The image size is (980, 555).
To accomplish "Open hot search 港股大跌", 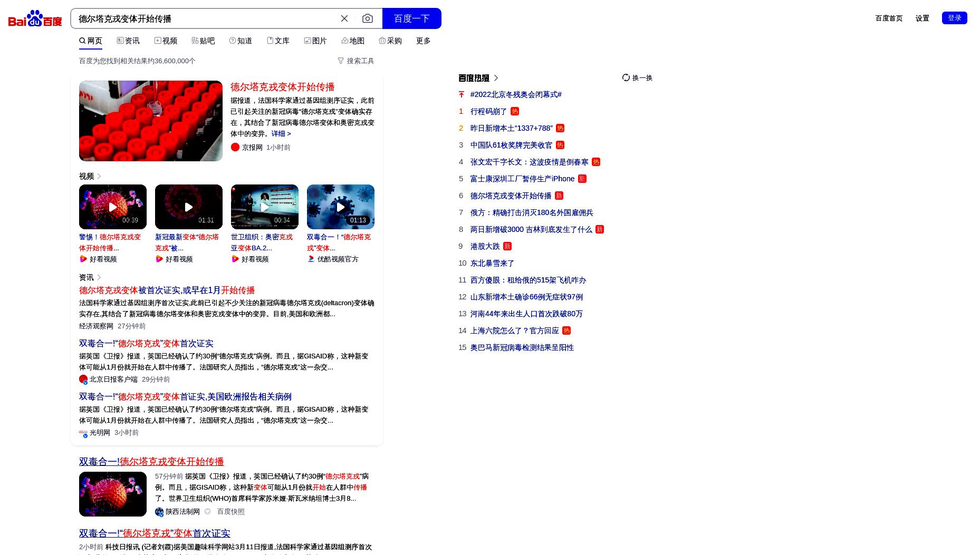I will tap(485, 247).
